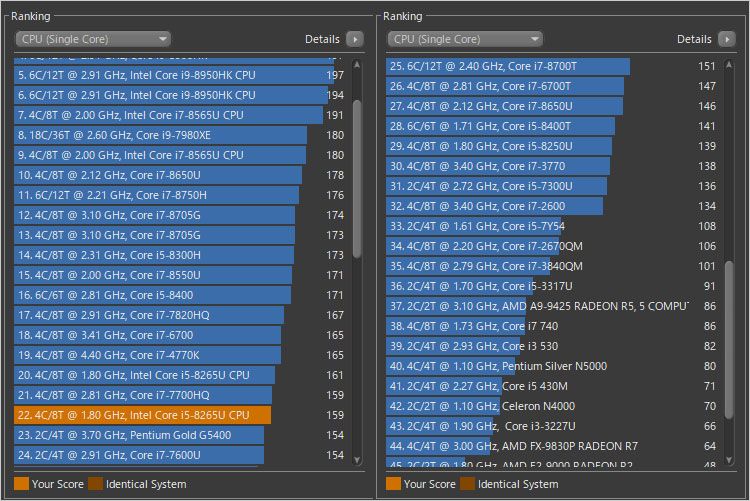This screenshot has height=501, width=750.
Task: Select row 38 Core i7 740
Action: 551,326
